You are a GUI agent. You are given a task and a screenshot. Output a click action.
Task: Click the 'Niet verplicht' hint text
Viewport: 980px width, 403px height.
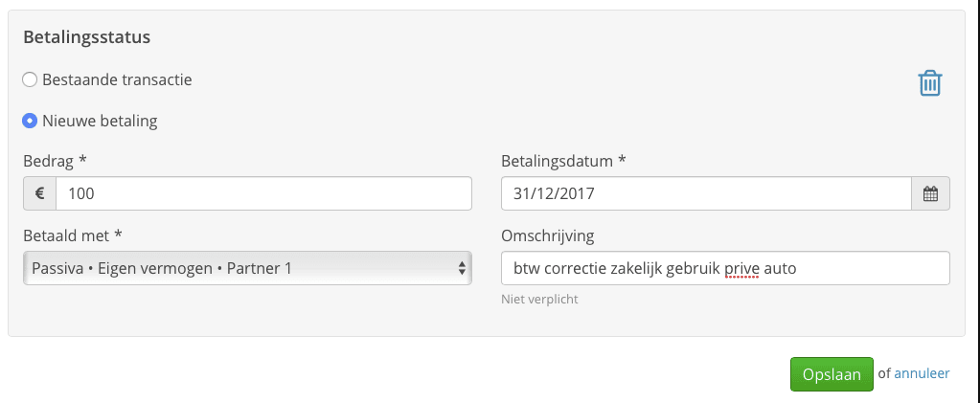click(x=539, y=300)
